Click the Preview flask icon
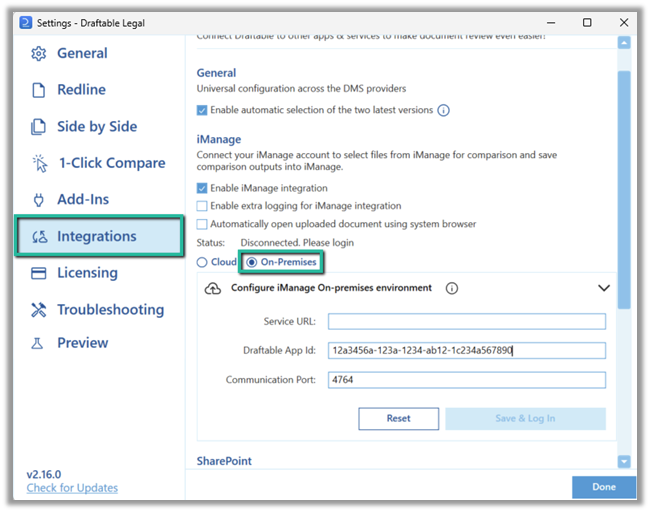This screenshot has width=650, height=512. [37, 343]
